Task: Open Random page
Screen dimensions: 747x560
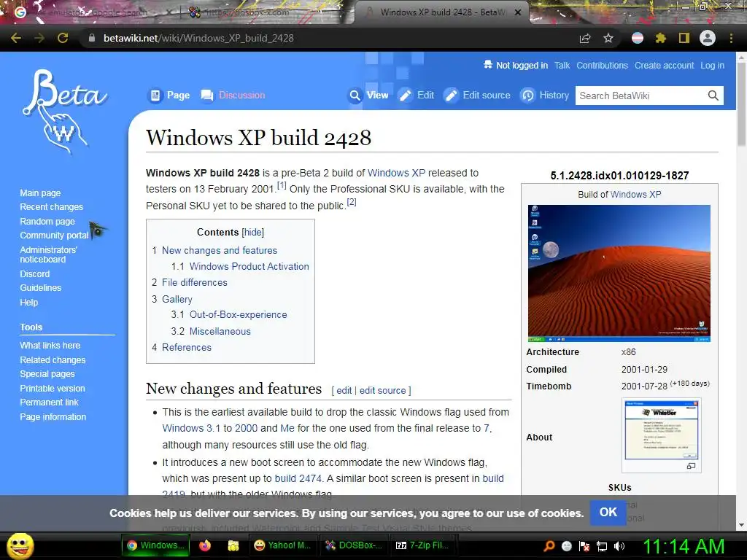Action: 47,222
